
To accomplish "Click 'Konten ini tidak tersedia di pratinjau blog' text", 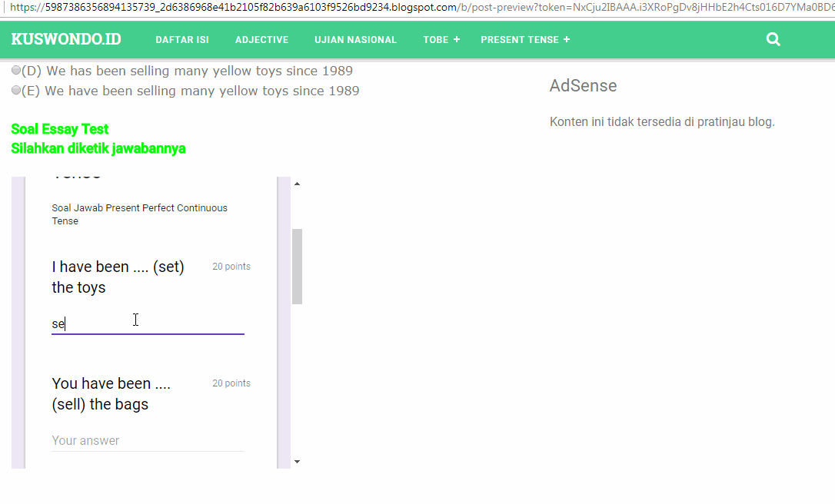I will [662, 122].
